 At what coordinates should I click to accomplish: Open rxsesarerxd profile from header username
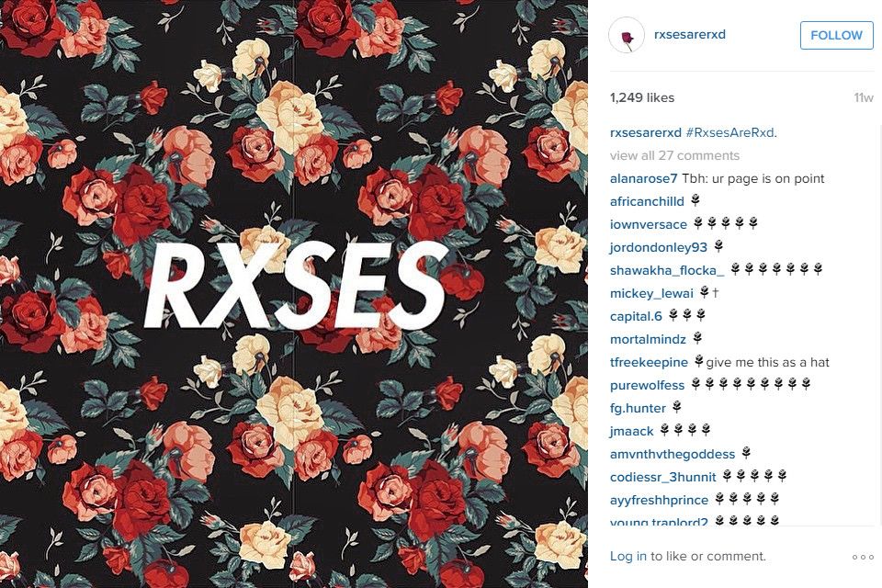click(690, 34)
